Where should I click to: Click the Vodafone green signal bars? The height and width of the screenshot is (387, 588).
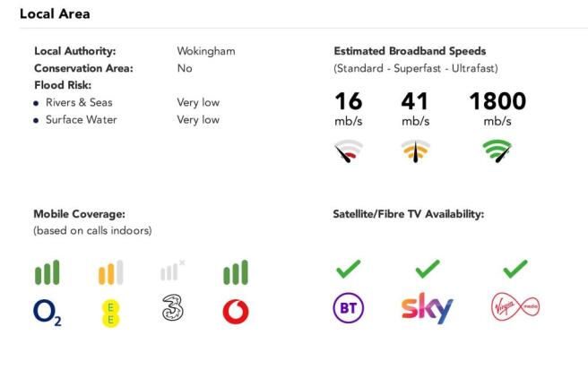coord(235,271)
